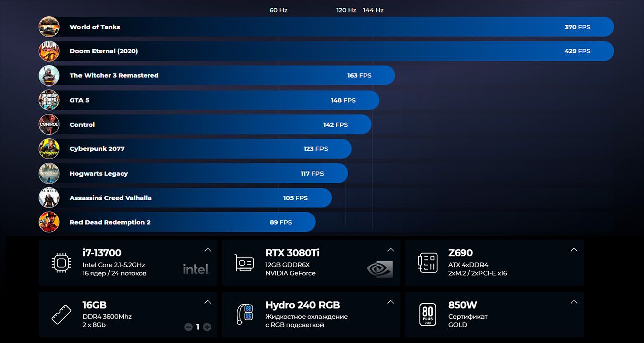Image resolution: width=644 pixels, height=343 pixels.
Task: Click the RAM stick icon
Action: point(61,315)
